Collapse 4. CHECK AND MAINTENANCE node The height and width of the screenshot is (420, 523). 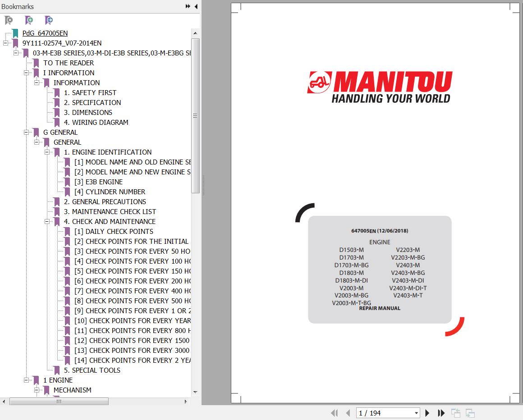coord(47,222)
